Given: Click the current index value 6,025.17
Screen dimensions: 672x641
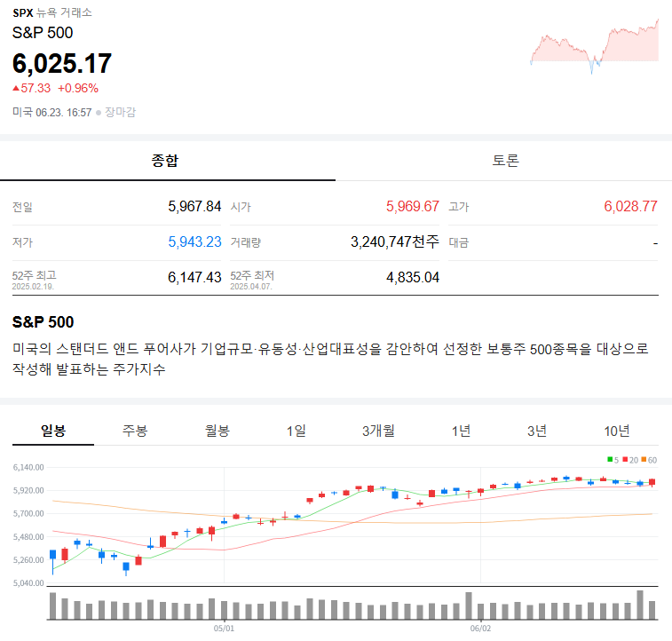Looking at the screenshot, I should coord(62,63).
